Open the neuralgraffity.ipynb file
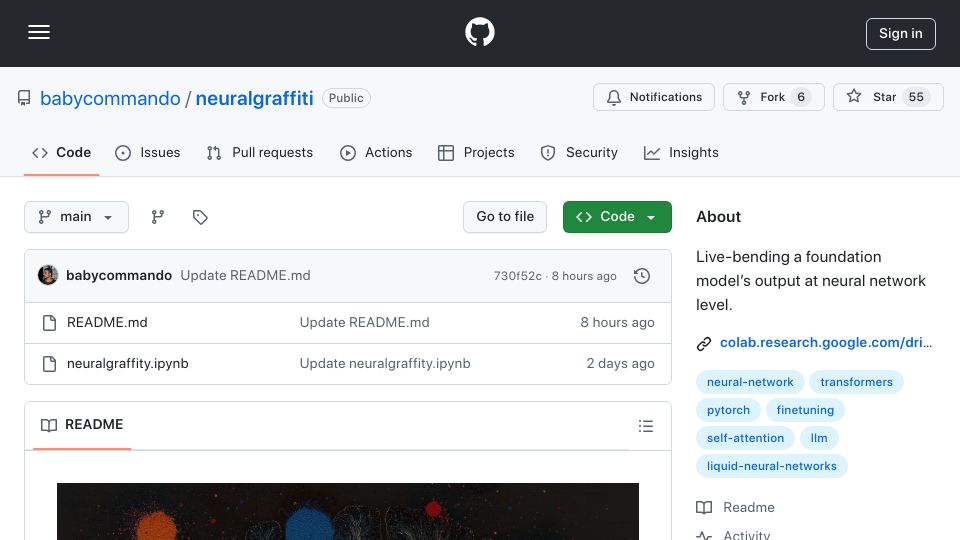 (x=127, y=364)
